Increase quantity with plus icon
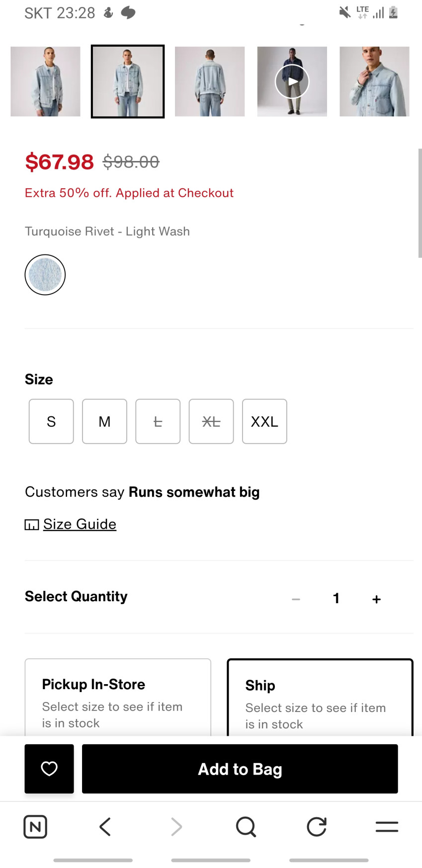Image resolution: width=422 pixels, height=868 pixels. tap(376, 599)
